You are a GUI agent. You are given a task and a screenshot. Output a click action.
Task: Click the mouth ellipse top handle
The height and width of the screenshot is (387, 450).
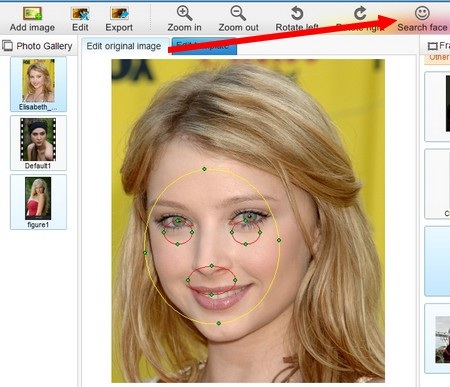212,266
